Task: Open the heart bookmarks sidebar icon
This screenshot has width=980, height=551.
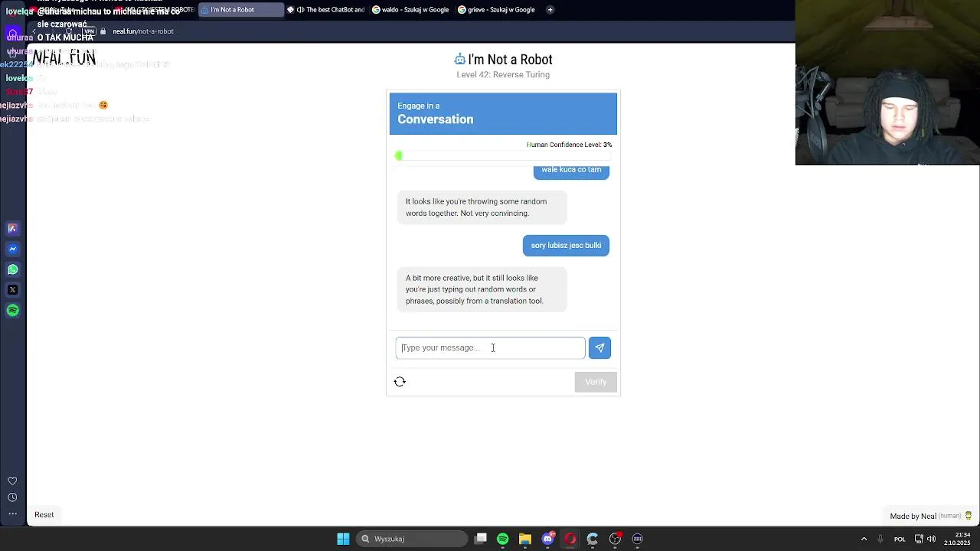Action: pyautogui.click(x=12, y=481)
